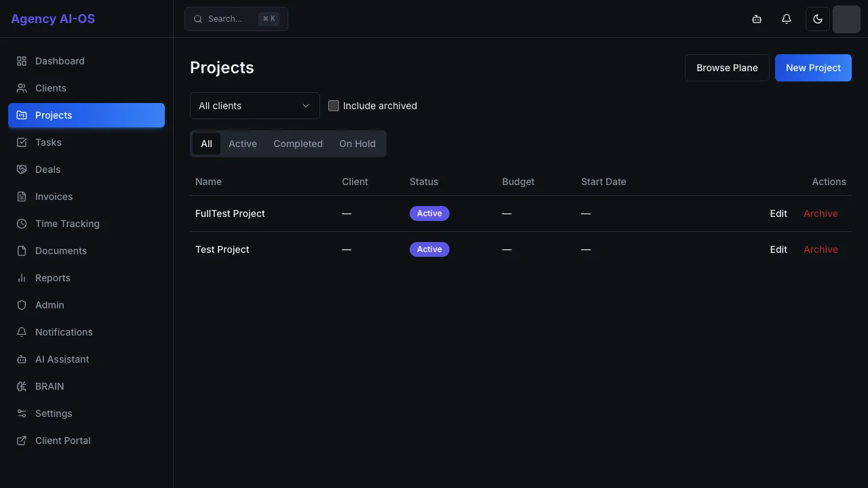
Task: Edit the Test Project row
Action: coord(778,249)
